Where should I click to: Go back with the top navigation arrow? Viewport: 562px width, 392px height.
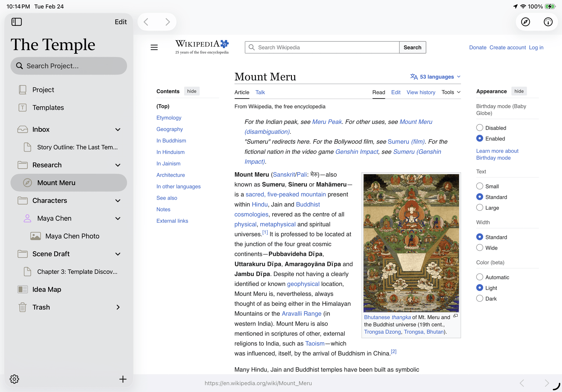(x=146, y=22)
